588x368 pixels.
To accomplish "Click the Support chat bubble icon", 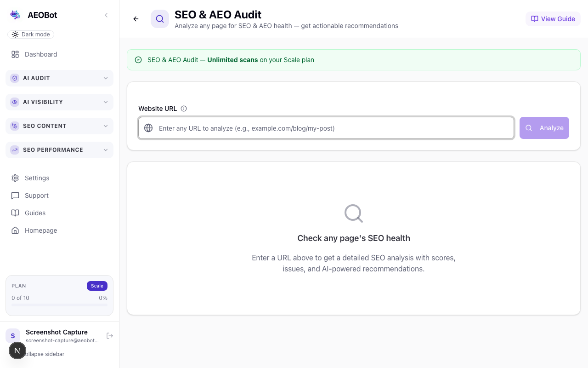I will coord(15,195).
